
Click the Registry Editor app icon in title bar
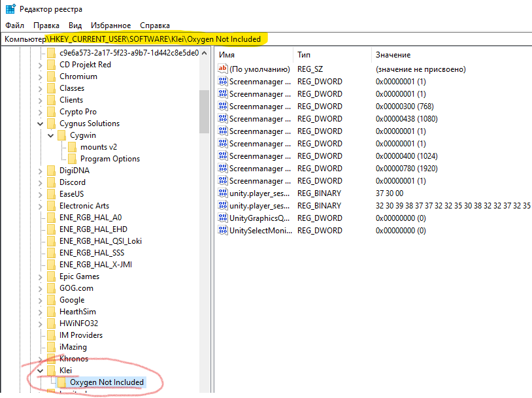pos(10,8)
